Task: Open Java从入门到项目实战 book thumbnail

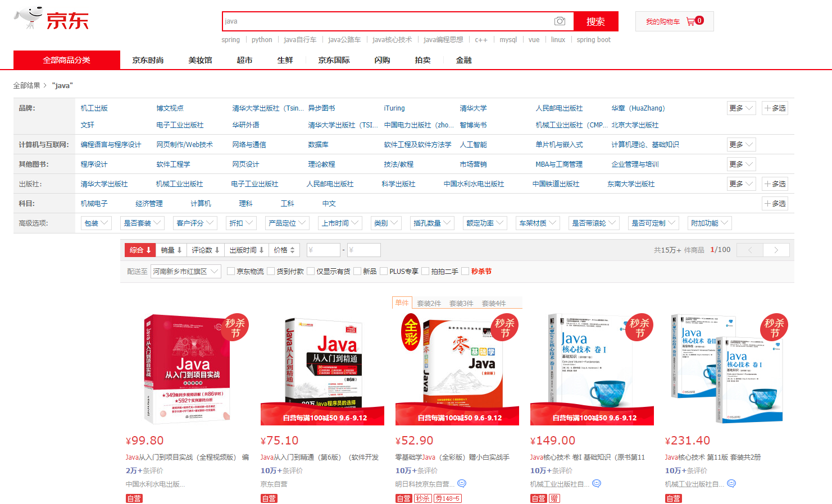Action: click(x=188, y=369)
